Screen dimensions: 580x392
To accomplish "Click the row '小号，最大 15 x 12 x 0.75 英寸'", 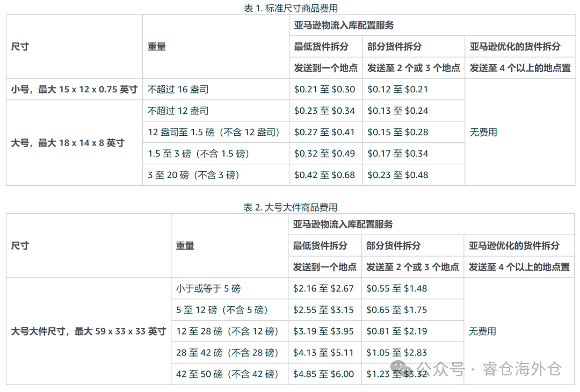I will [x=74, y=89].
